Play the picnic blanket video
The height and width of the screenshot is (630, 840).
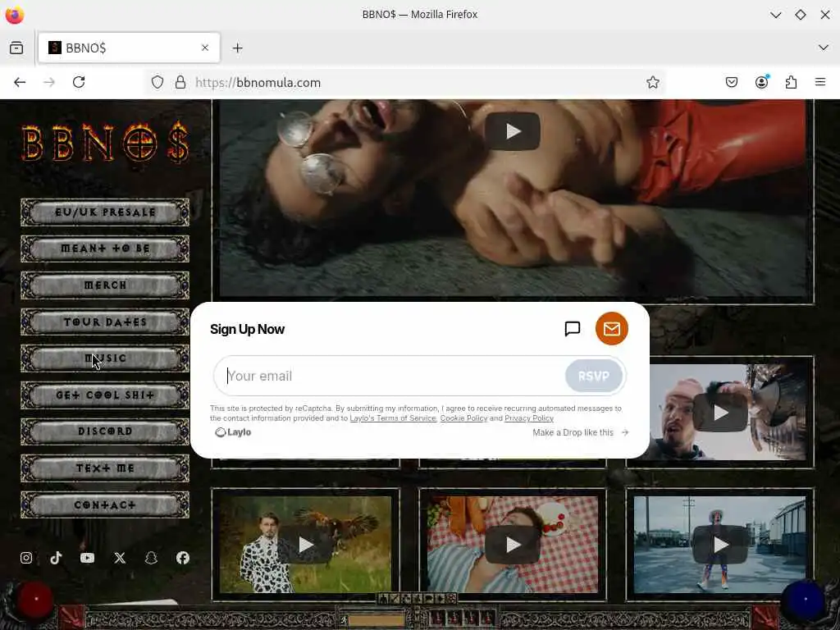click(513, 545)
